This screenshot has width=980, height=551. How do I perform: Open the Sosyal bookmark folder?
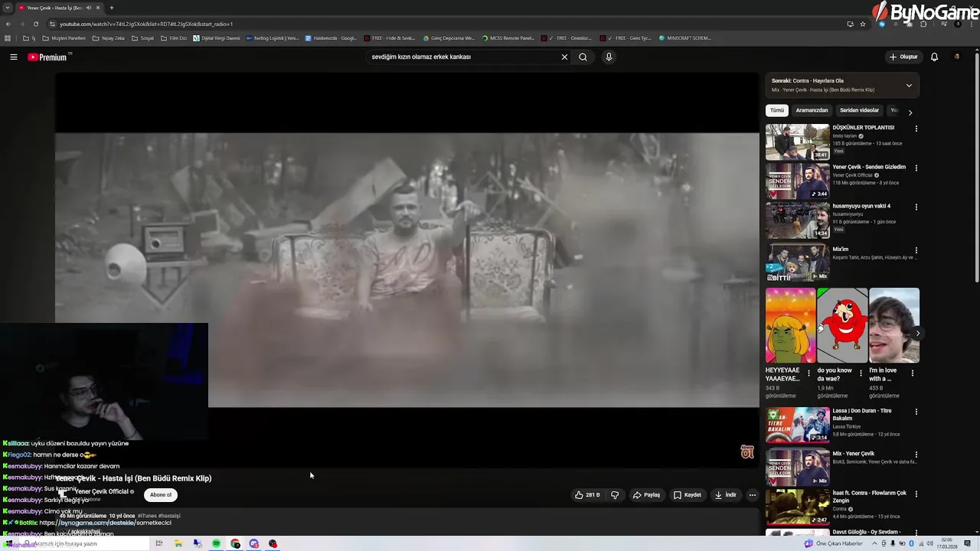tap(142, 37)
